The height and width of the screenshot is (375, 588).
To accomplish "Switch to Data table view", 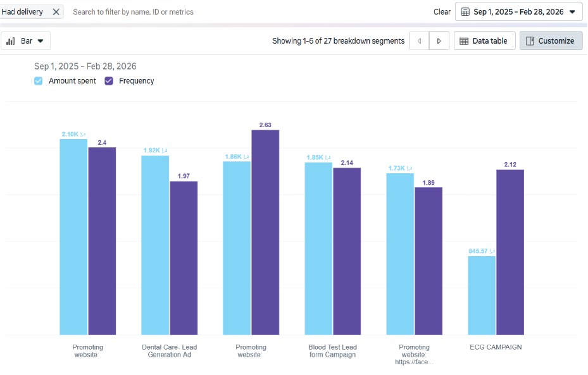I will coord(484,41).
